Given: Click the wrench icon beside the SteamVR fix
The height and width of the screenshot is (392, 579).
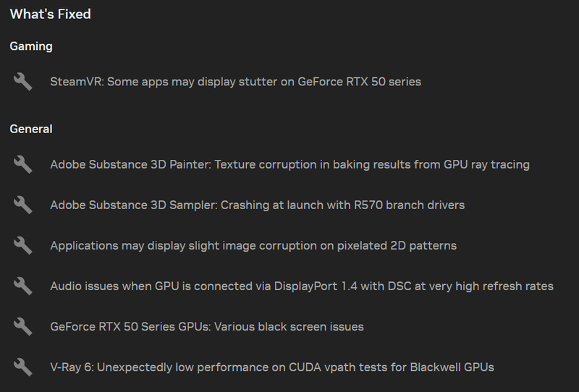Looking at the screenshot, I should (x=23, y=82).
